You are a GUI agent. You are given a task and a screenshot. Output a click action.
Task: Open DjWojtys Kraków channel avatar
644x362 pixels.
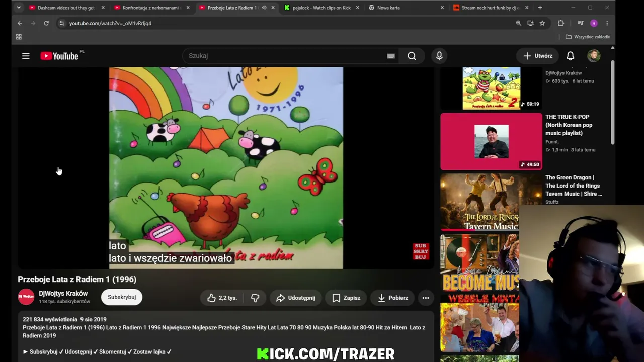point(26,297)
